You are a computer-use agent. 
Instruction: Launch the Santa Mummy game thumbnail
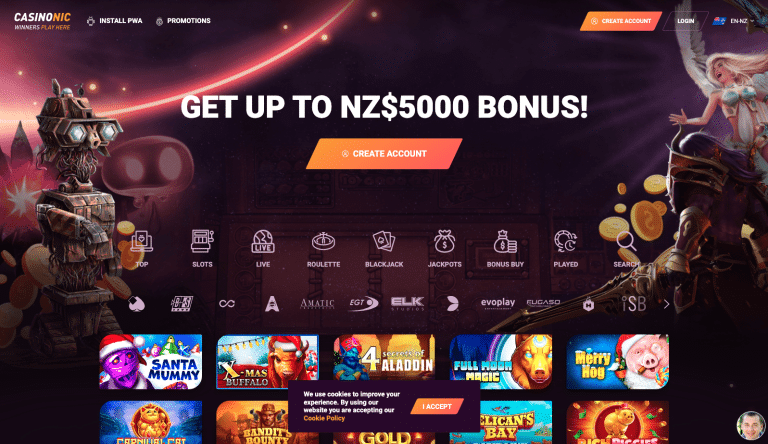pos(151,362)
